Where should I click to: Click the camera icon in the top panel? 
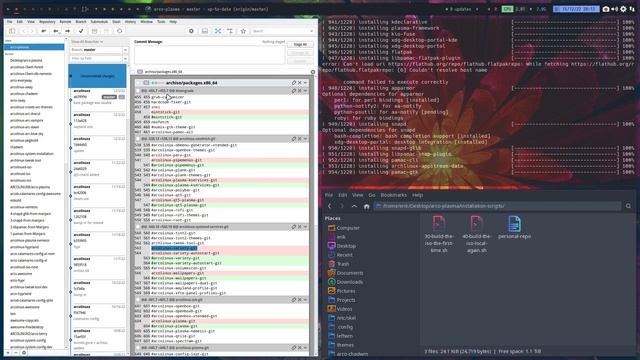606,9
